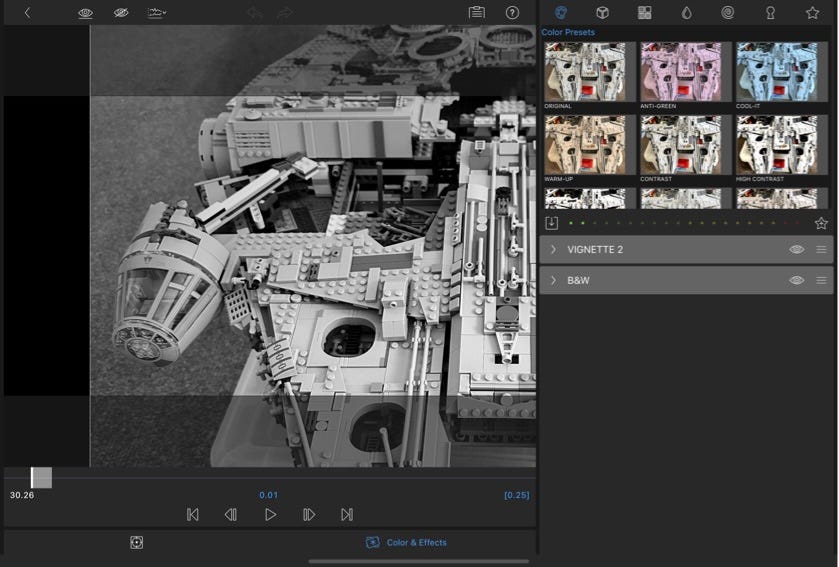Screen dimensions: 839x567
Task: Select the droplet blur tab icon
Action: (687, 12)
